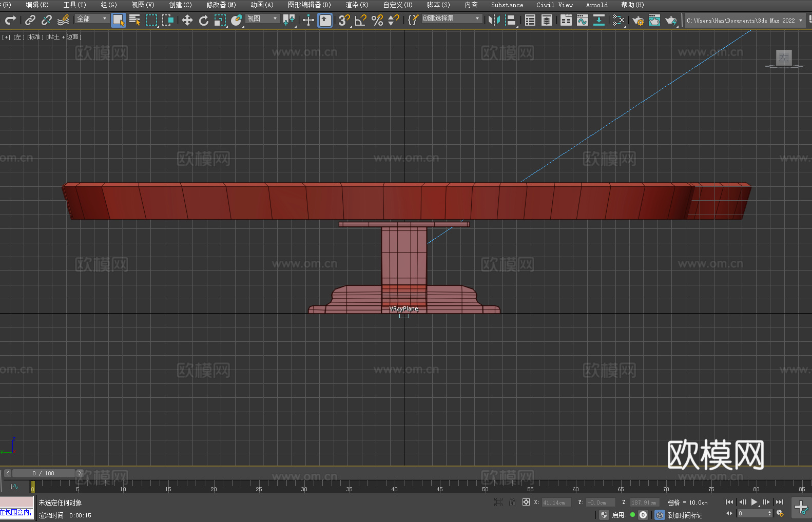Click the Select and Place tool
The height and width of the screenshot is (522, 812).
pos(237,20)
